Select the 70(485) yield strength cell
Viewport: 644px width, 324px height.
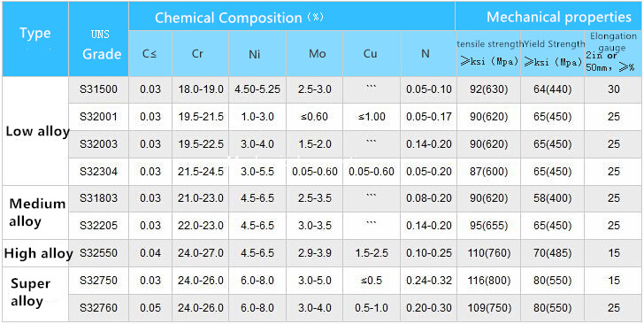(552, 253)
